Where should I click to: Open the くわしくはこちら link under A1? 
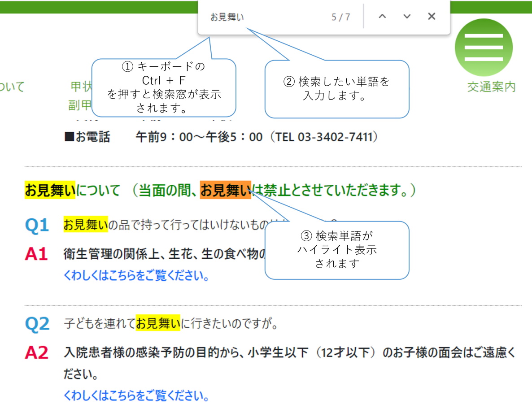[136, 276]
